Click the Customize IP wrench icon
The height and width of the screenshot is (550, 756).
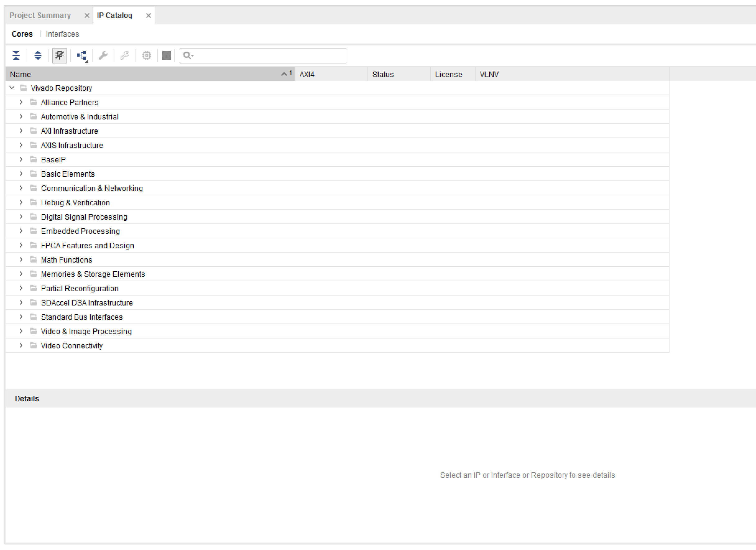point(103,55)
